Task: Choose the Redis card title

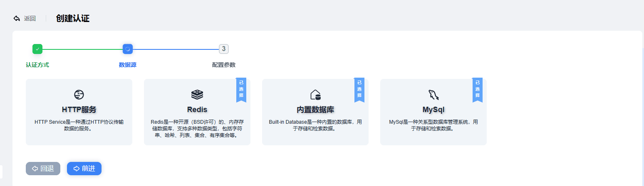Action: [197, 110]
